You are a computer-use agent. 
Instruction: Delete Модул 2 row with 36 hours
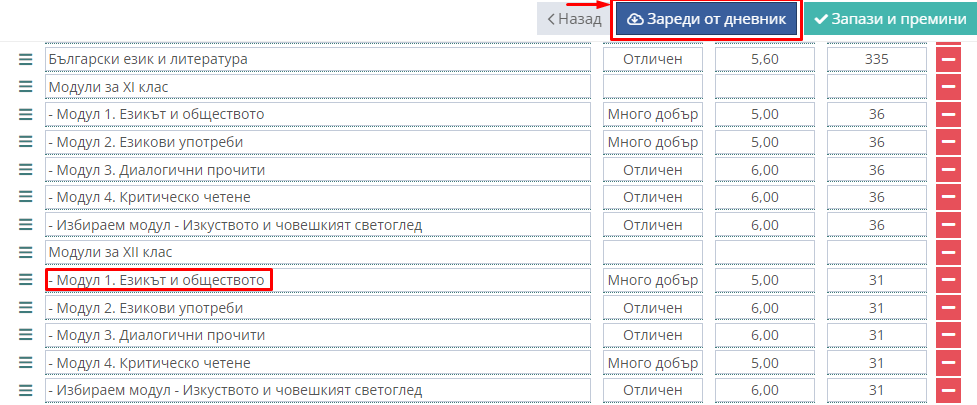click(x=948, y=141)
